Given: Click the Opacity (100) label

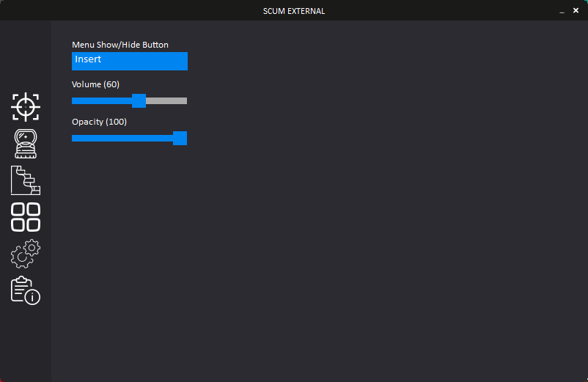Looking at the screenshot, I should (x=100, y=122).
